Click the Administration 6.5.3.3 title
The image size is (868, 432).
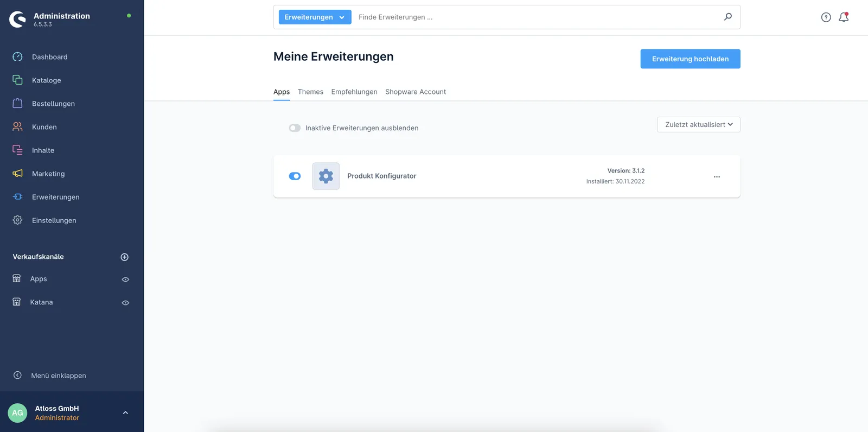point(61,19)
